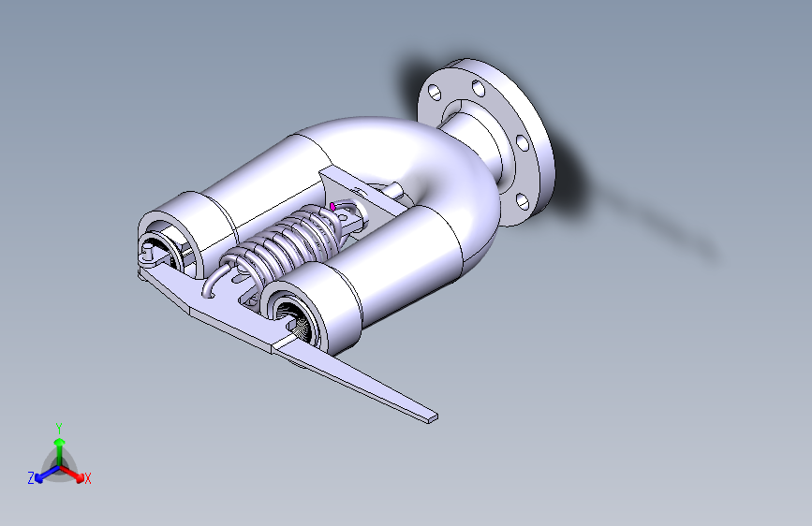Select the coil spring in the model
Image resolution: width=812 pixels, height=526 pixels.
click(288, 246)
